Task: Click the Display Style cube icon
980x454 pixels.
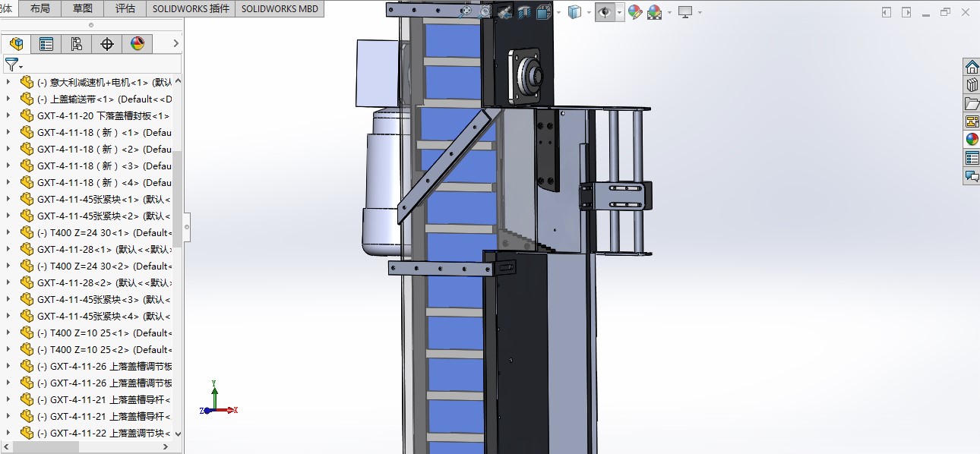Action: pos(575,11)
